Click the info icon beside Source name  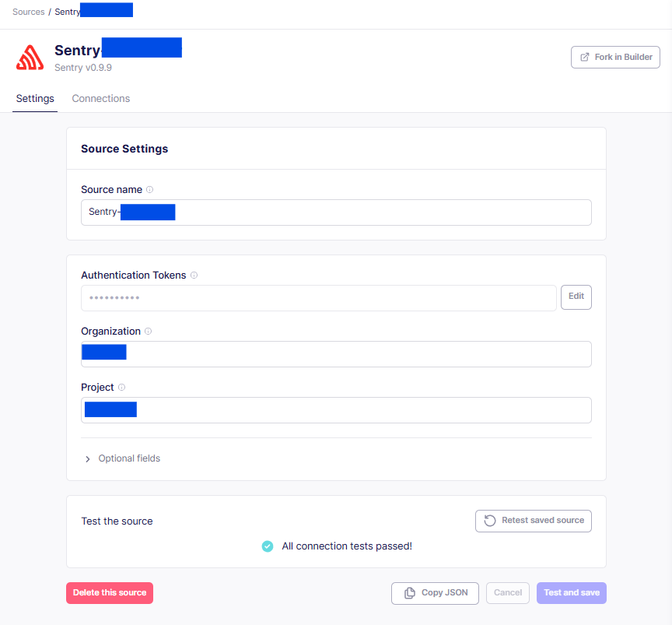pos(151,189)
